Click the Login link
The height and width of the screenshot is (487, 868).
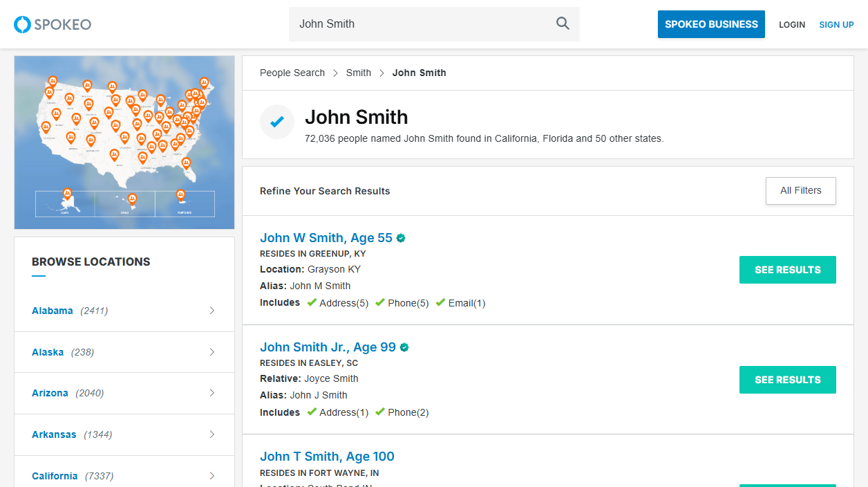click(x=792, y=24)
